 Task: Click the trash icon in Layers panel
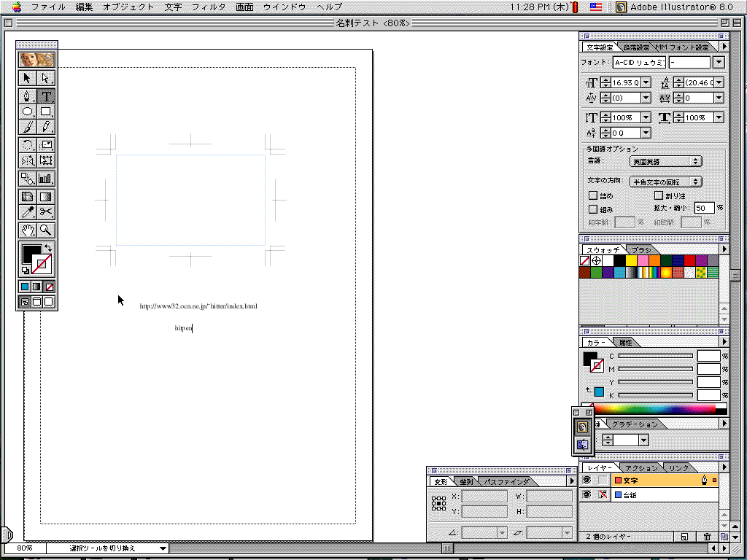click(x=707, y=537)
